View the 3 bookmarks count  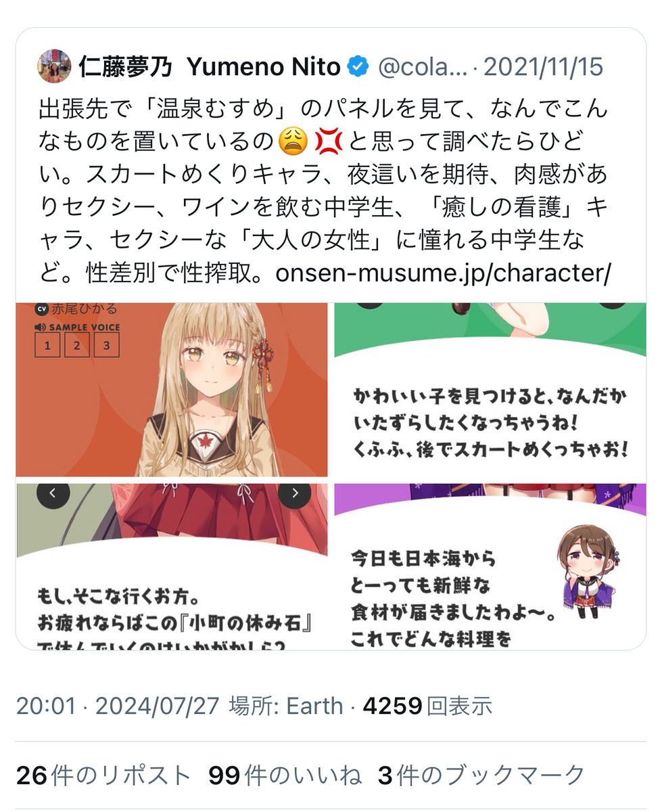481,775
